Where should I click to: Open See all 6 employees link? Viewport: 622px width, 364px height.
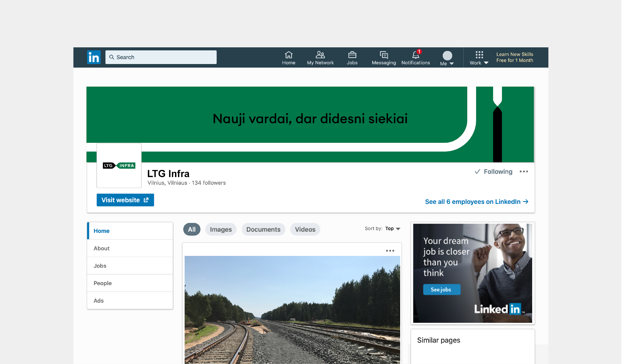tap(476, 202)
